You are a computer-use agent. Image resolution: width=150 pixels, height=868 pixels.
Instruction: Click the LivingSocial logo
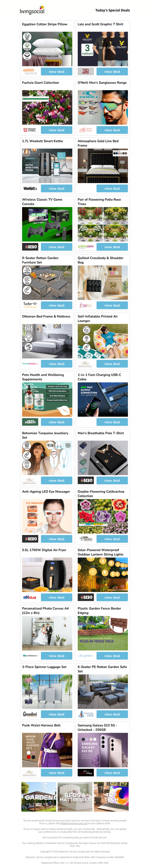[32, 10]
